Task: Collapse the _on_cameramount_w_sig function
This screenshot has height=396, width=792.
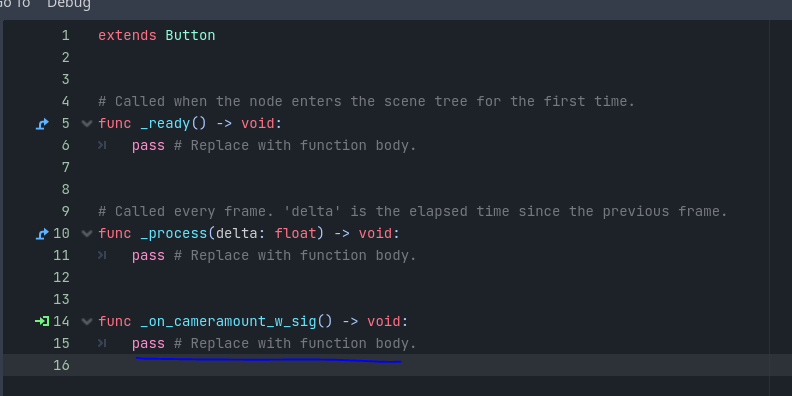Action: pos(87,321)
